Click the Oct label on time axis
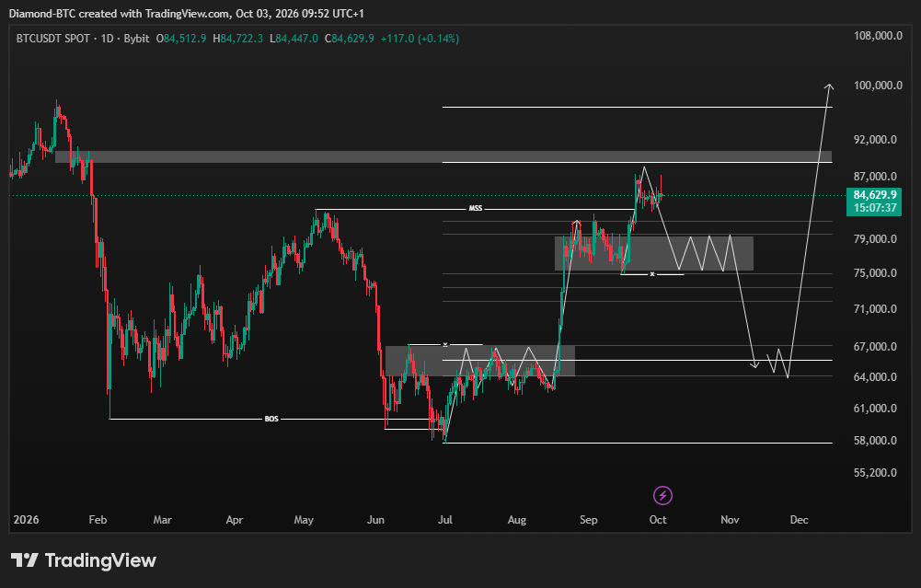Image resolution: width=921 pixels, height=588 pixels. click(x=658, y=520)
